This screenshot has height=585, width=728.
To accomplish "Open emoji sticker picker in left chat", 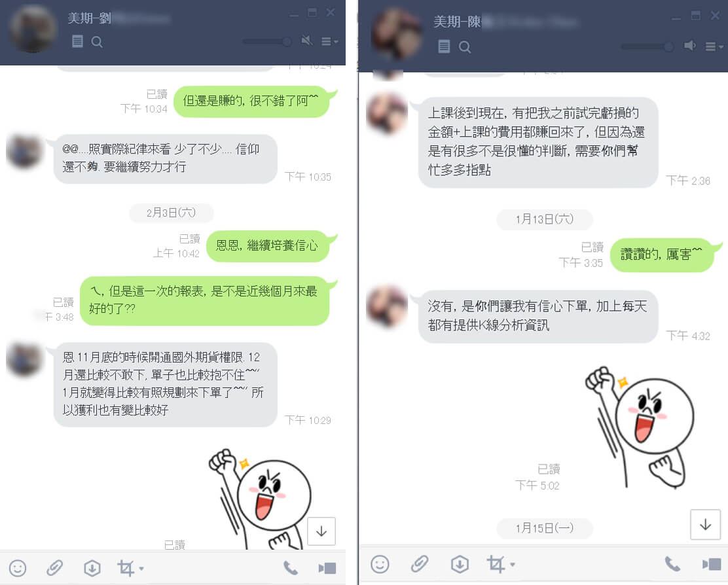I will click(x=18, y=568).
